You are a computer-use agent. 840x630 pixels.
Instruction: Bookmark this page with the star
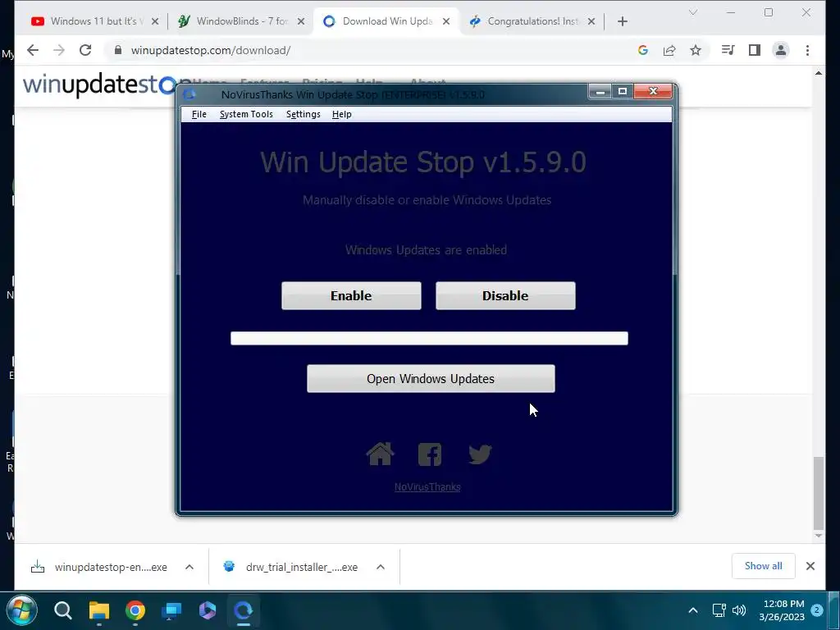click(x=696, y=50)
